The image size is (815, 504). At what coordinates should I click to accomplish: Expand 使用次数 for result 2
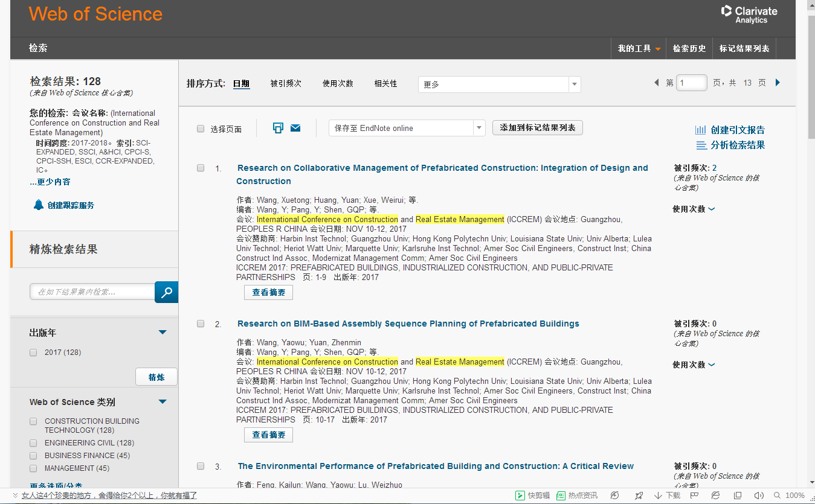694,365
